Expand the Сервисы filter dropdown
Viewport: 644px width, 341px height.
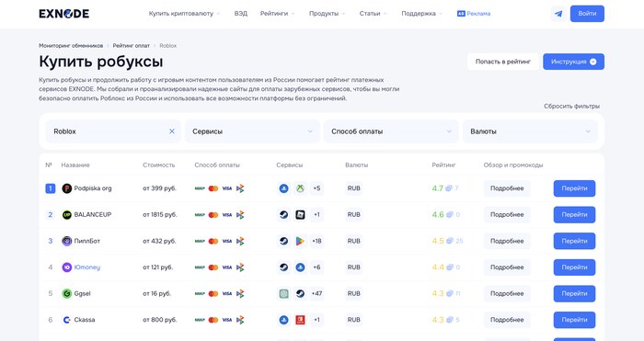pyautogui.click(x=252, y=131)
